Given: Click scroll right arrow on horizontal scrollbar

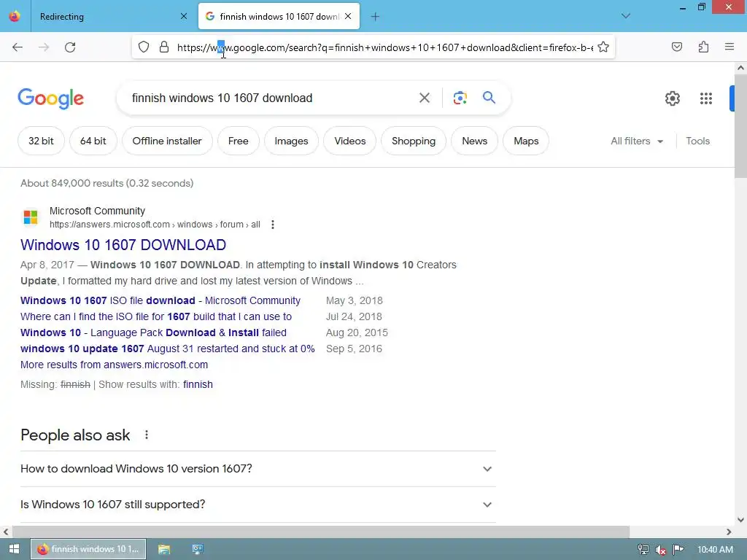Looking at the screenshot, I should [x=729, y=532].
